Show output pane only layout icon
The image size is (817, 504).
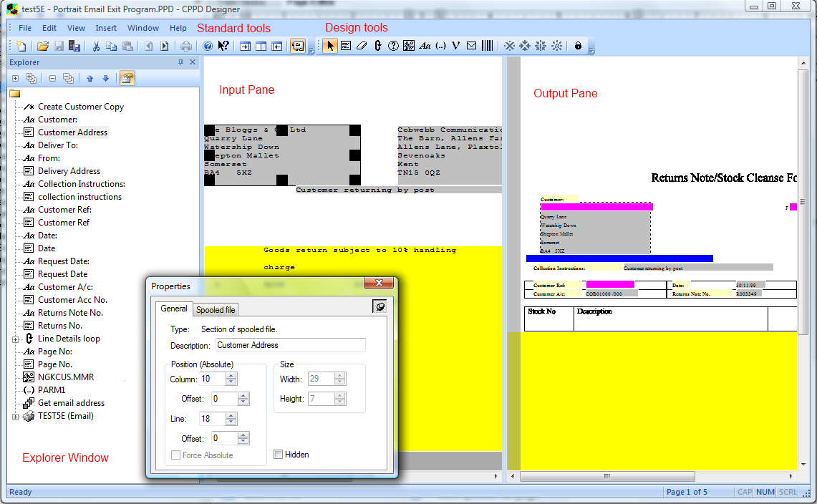(x=277, y=46)
